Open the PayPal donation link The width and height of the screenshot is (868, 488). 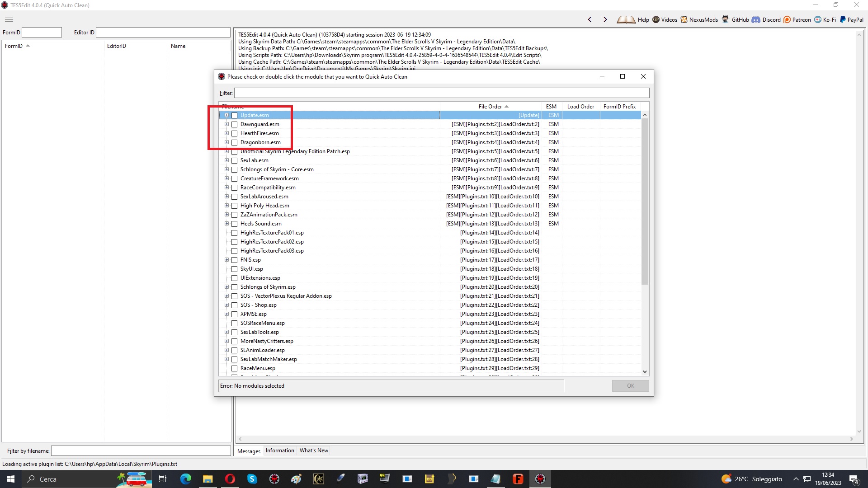pos(851,19)
